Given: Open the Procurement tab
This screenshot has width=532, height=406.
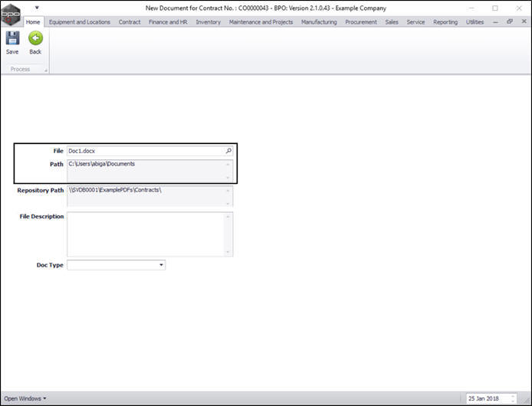Looking at the screenshot, I should 361,22.
